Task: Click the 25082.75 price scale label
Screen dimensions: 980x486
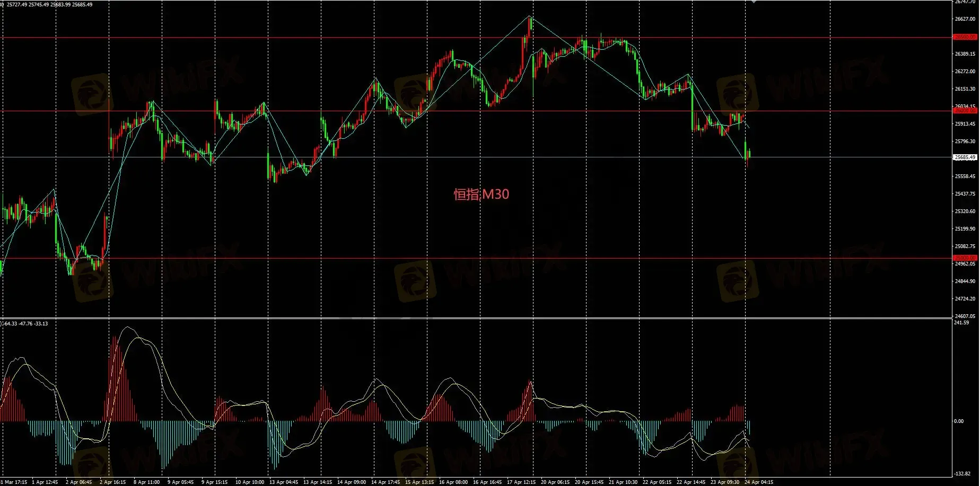Action: point(965,246)
